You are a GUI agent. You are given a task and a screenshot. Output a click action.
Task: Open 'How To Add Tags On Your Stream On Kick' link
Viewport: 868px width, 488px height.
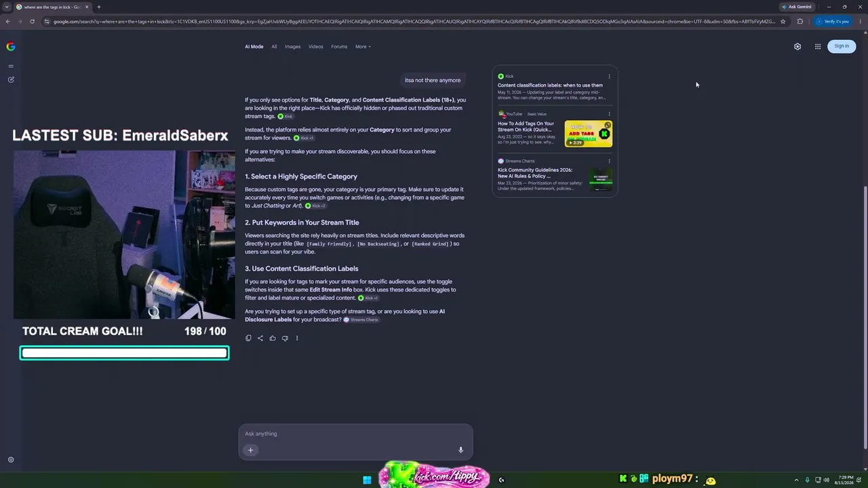pos(526,127)
